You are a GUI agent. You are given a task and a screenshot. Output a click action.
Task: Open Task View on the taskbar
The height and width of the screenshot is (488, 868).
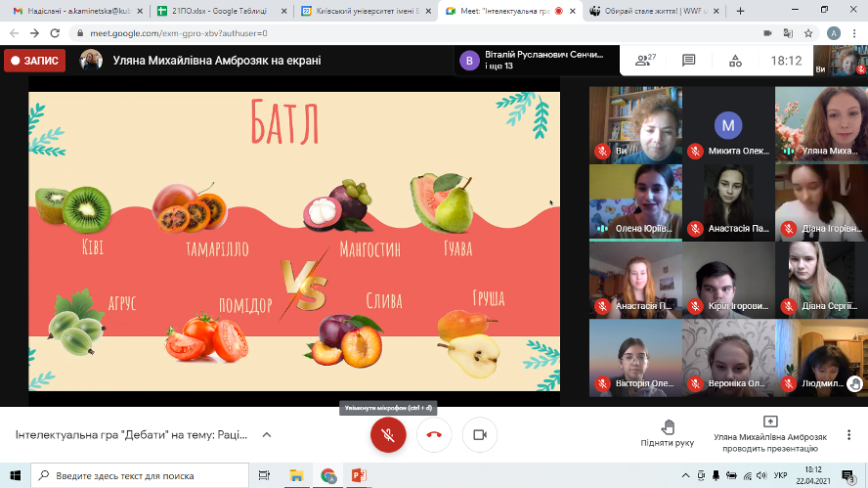click(264, 475)
